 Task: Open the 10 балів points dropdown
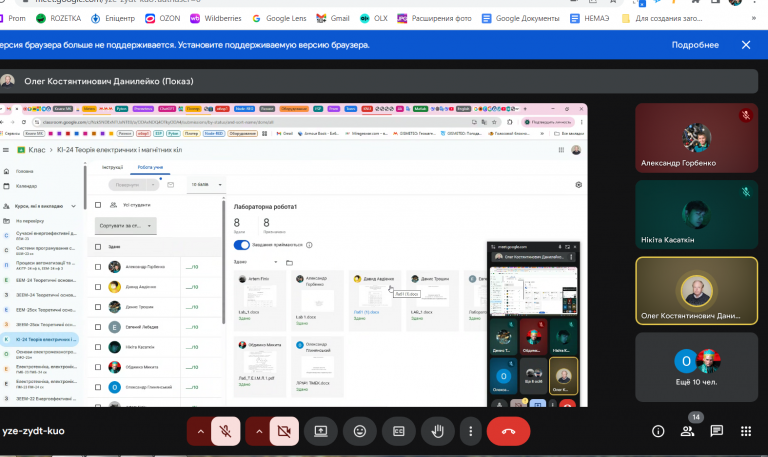tap(206, 185)
